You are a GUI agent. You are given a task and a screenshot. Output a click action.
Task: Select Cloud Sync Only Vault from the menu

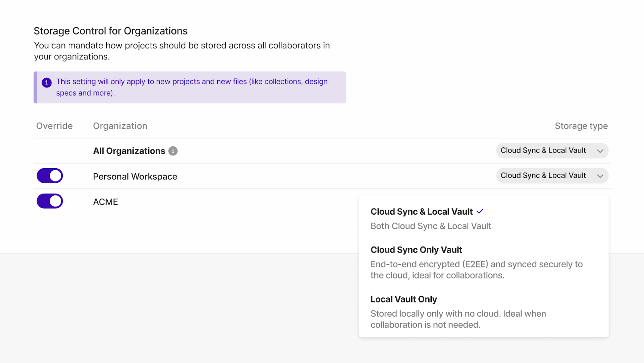(416, 250)
